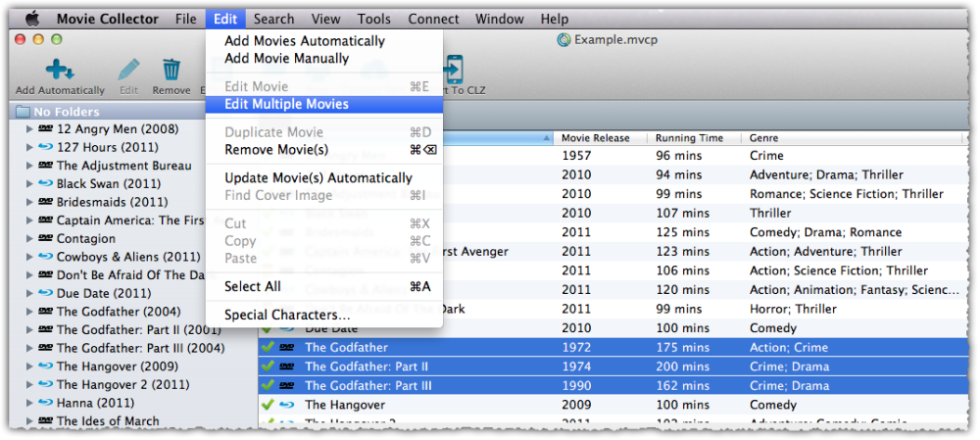This screenshot has height=440, width=980.
Task: Click the title column sort arrow
Action: (x=548, y=138)
